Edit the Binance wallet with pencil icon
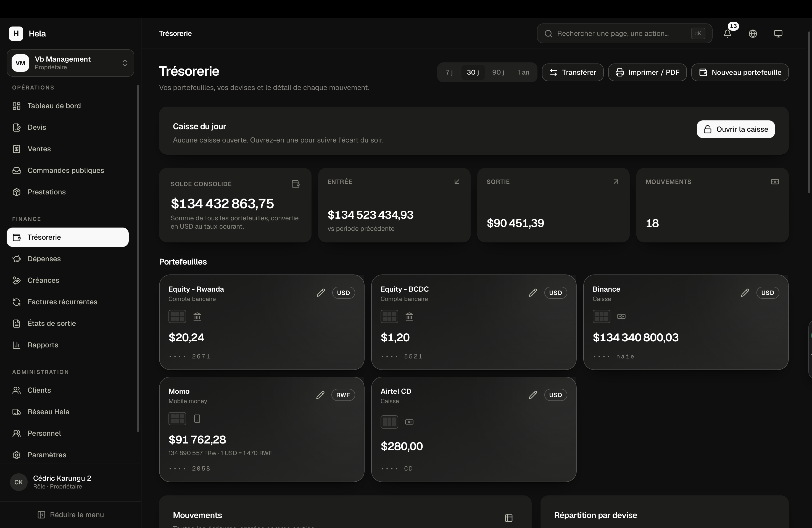Image resolution: width=812 pixels, height=528 pixels. pos(745,293)
